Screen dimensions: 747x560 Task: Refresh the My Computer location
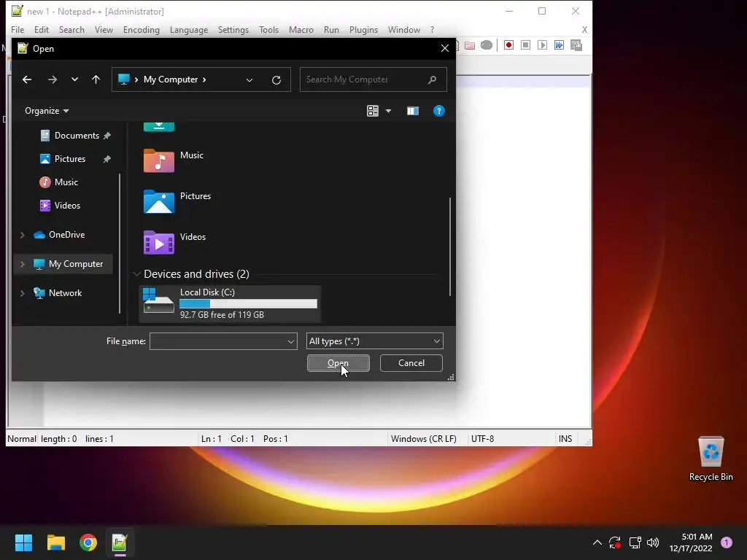[x=276, y=80]
